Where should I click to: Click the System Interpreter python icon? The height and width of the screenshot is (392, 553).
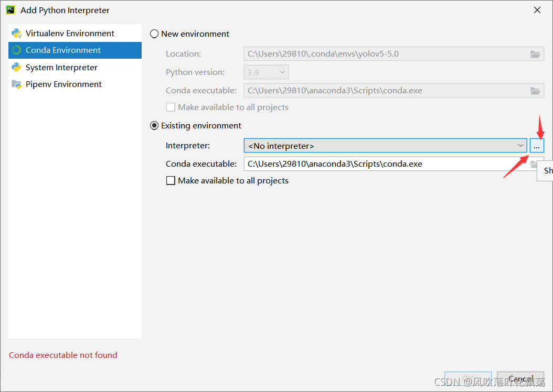tap(16, 67)
